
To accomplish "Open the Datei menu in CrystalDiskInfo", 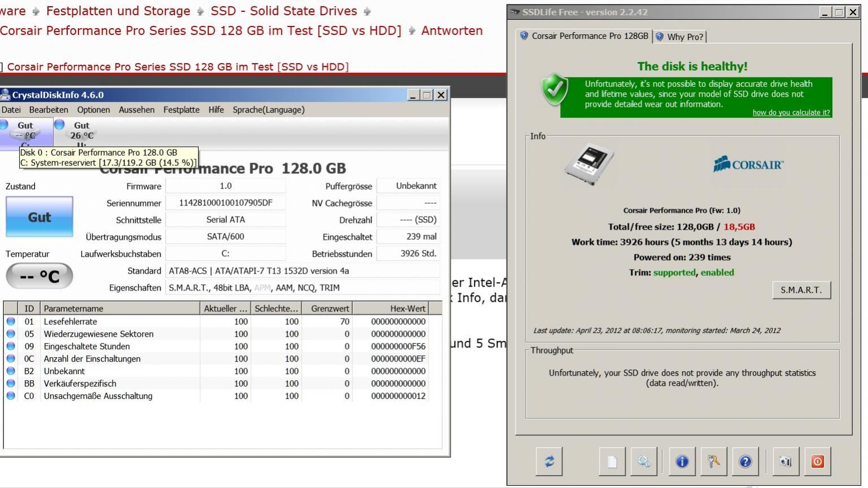I will 11,109.
